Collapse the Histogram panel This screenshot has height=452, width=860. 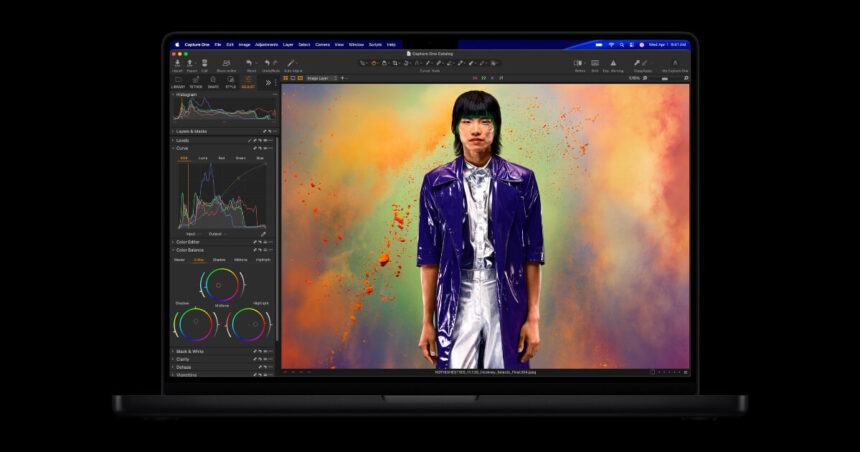(173, 95)
